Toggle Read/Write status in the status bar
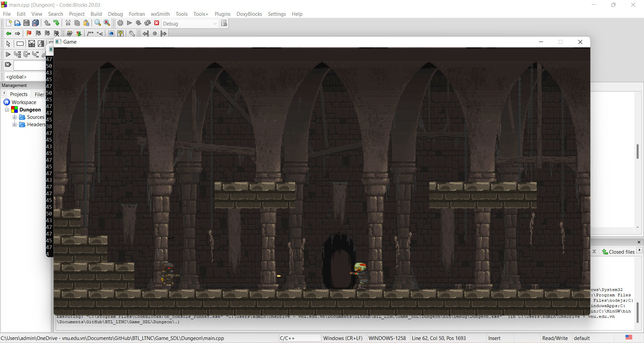The height and width of the screenshot is (343, 644). [555, 338]
